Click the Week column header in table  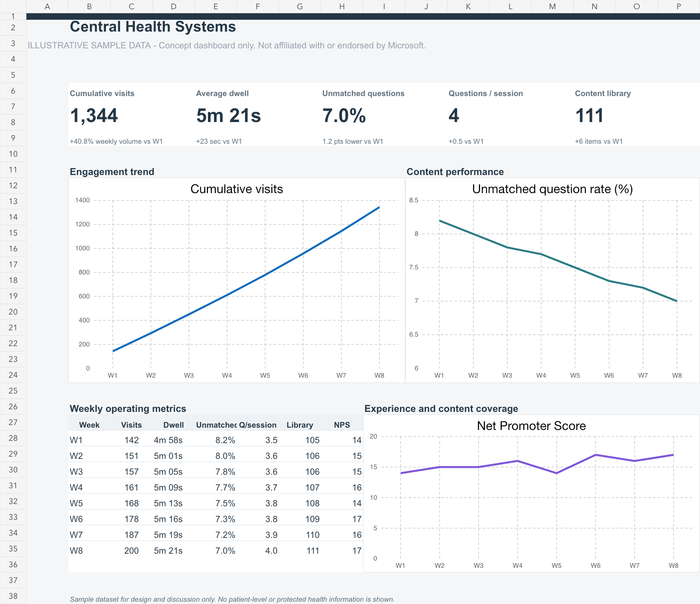pos(89,425)
